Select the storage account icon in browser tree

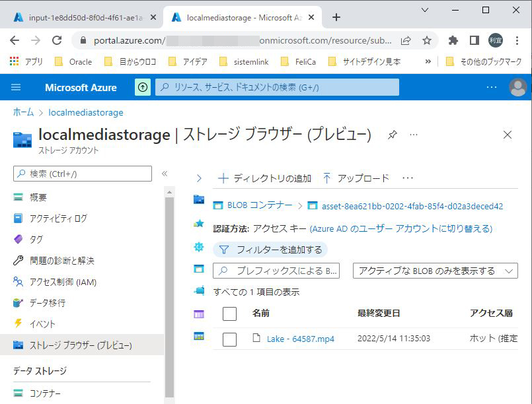pyautogui.click(x=199, y=199)
